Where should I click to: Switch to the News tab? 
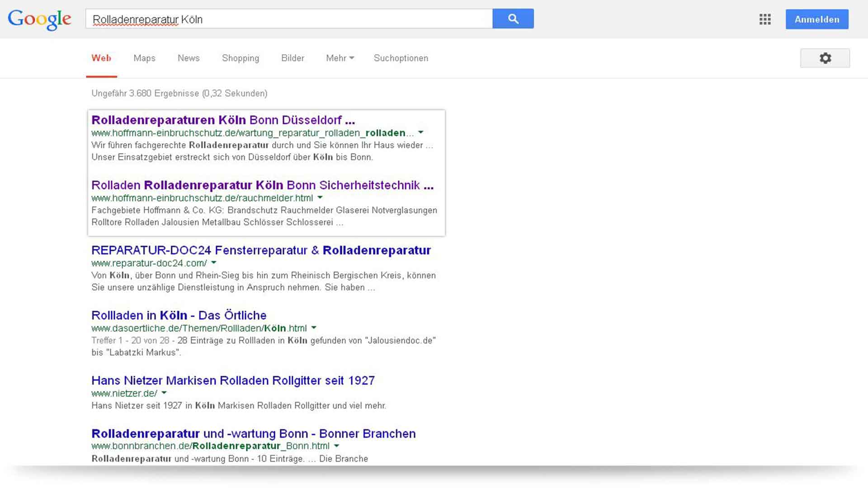[189, 58]
